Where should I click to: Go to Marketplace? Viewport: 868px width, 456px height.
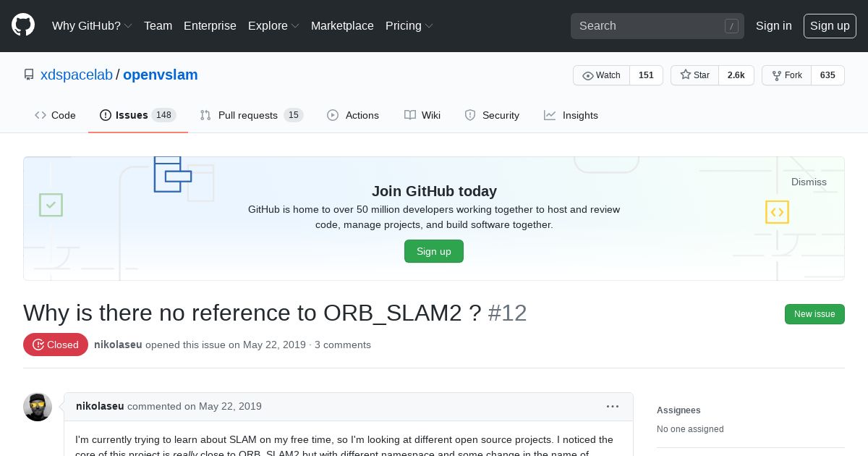[x=342, y=25]
